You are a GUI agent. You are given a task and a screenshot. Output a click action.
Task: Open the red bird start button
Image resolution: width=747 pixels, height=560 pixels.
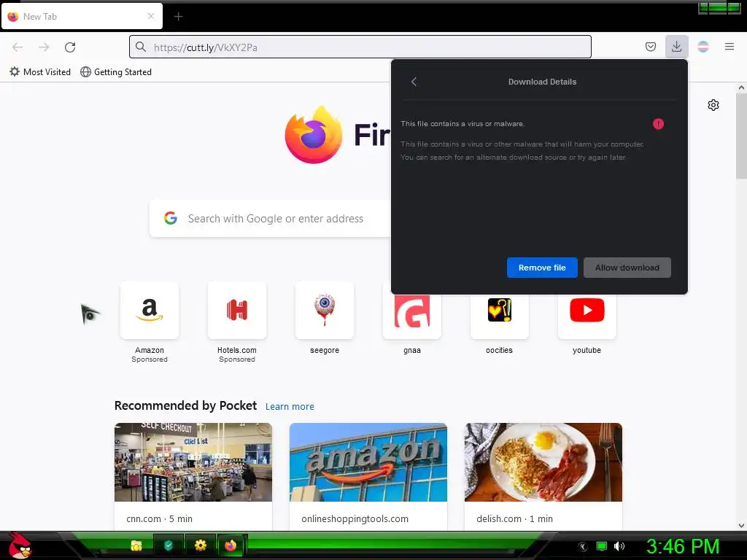[x=19, y=545]
